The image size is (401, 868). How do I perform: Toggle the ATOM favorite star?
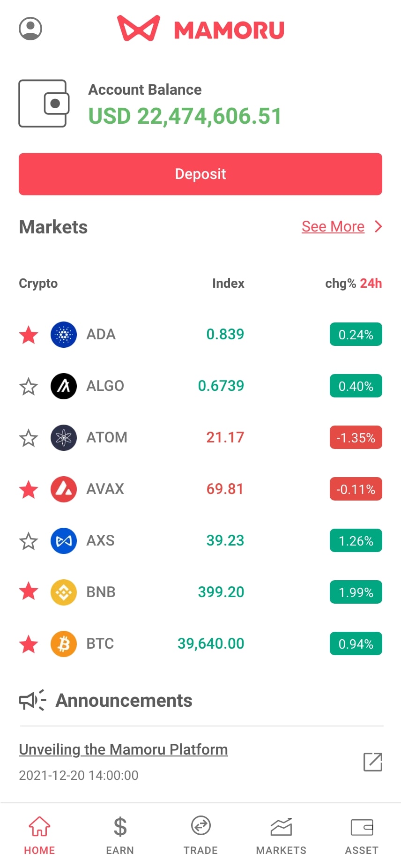tap(29, 438)
